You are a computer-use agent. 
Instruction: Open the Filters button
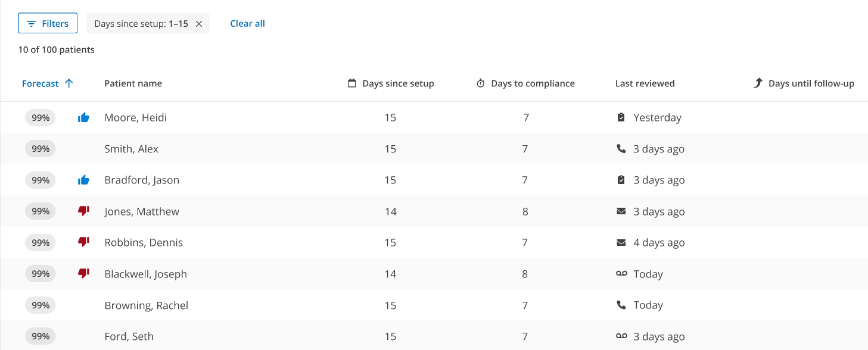(48, 23)
